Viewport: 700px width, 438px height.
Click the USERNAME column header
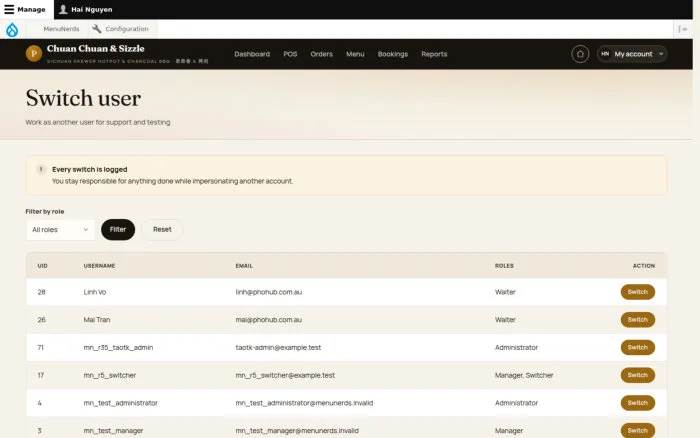[99, 266]
